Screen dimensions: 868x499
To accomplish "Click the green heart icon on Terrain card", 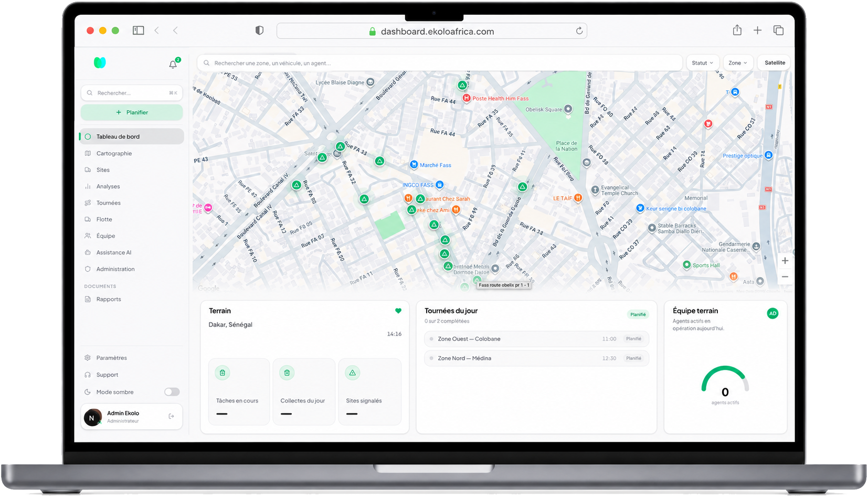I will [x=398, y=311].
